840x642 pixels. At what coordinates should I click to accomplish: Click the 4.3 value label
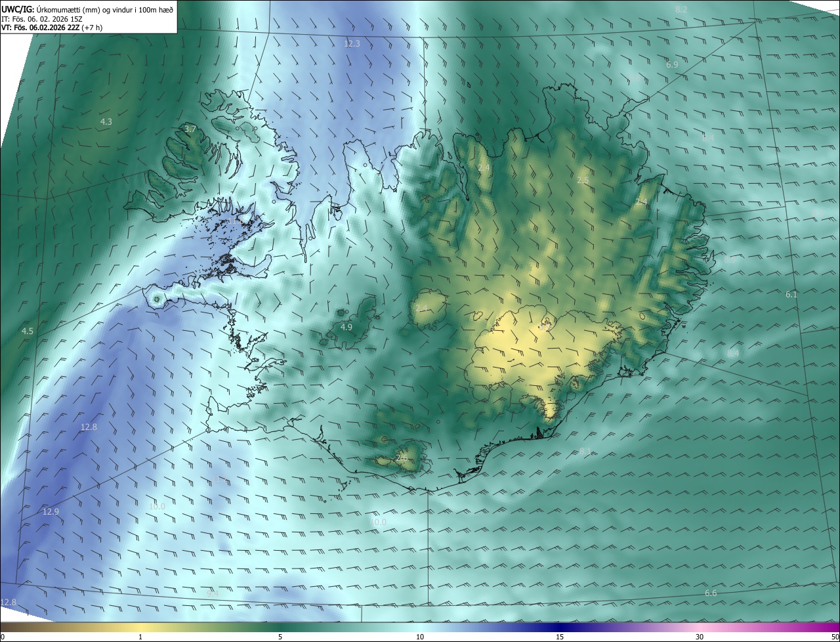coord(106,121)
